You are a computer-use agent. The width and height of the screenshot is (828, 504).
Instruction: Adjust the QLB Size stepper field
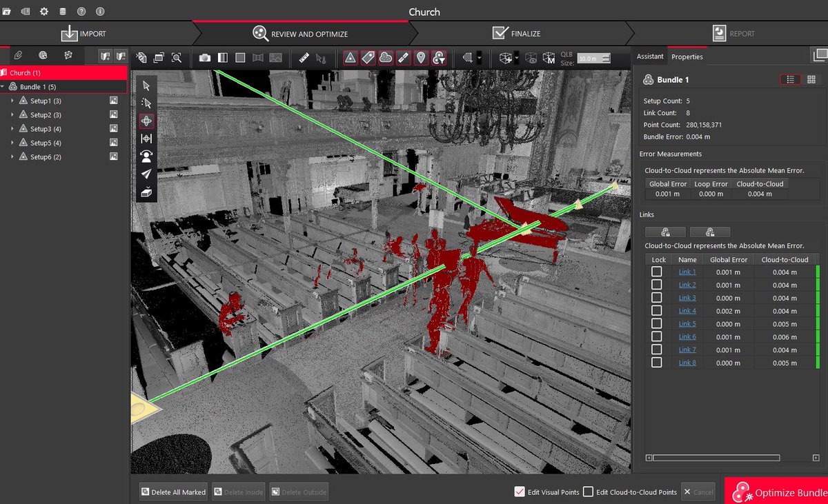[x=594, y=59]
